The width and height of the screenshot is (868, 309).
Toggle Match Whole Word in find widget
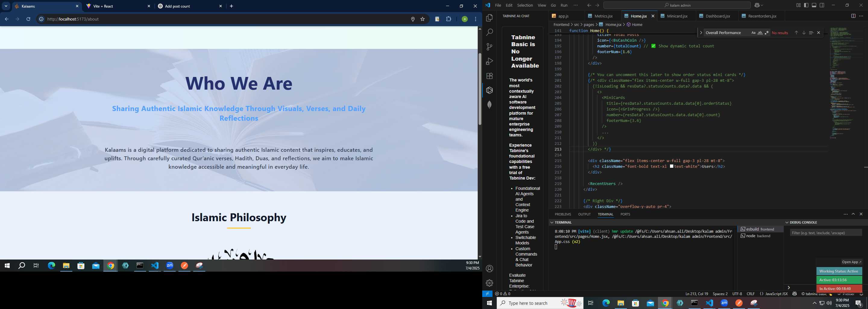[760, 33]
